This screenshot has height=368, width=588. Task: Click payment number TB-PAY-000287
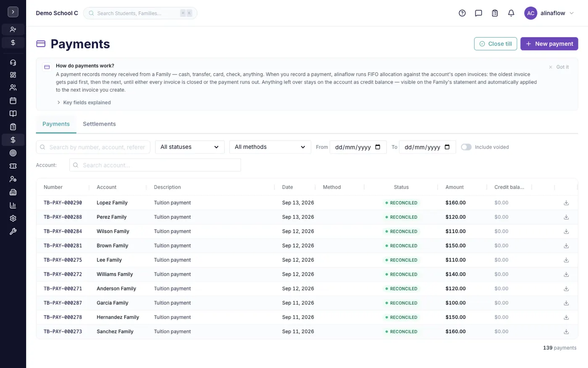[x=63, y=303]
